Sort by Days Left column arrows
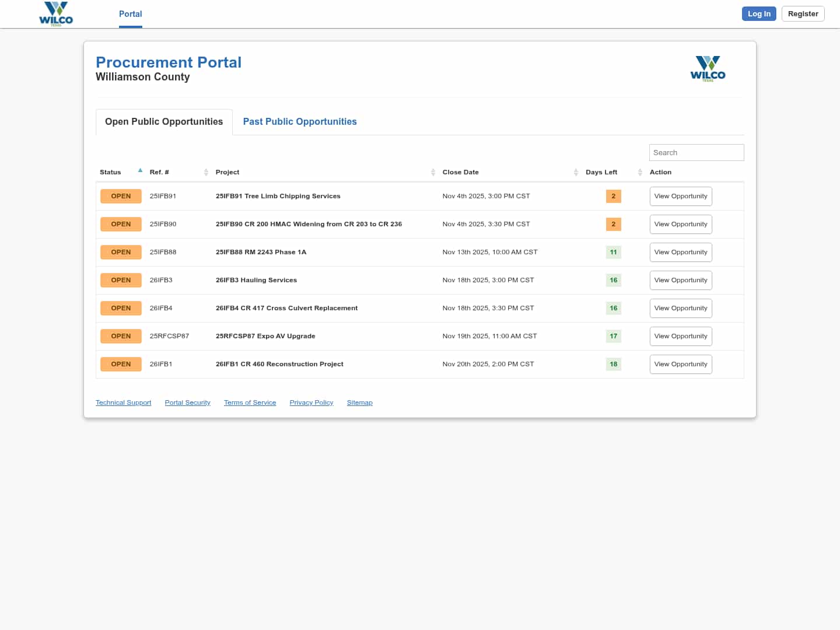Viewport: 840px width, 630px height. tap(640, 172)
